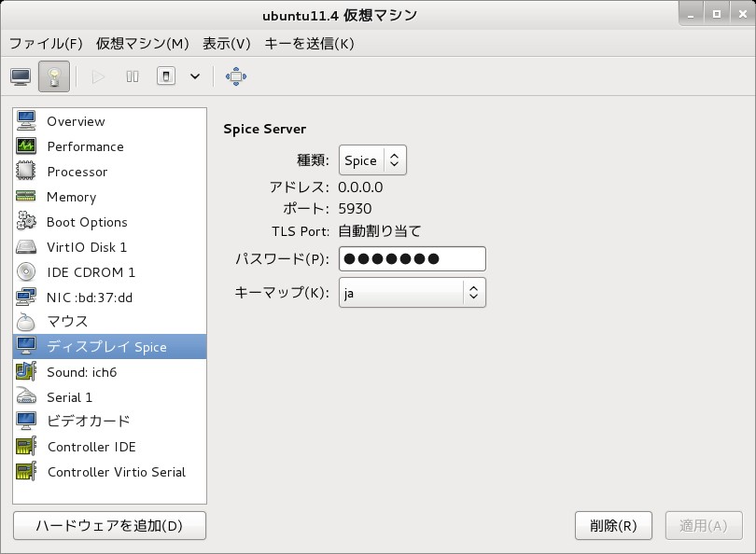
Task: Click the Performance graph icon
Action: (x=26, y=145)
